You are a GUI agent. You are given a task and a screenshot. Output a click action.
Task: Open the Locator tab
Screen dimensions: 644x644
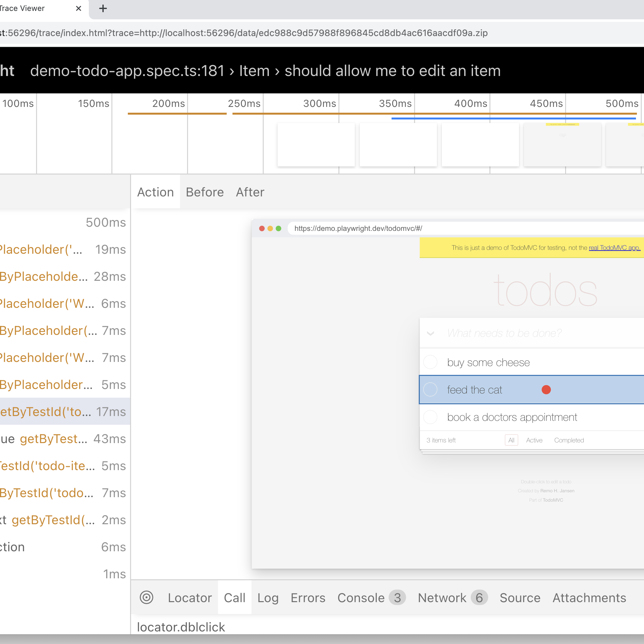(x=190, y=597)
